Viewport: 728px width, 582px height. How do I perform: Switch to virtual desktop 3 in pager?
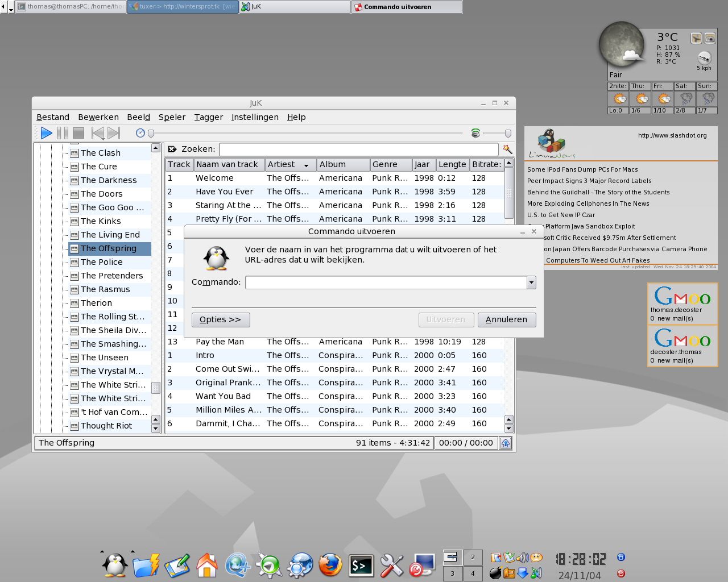coord(453,573)
